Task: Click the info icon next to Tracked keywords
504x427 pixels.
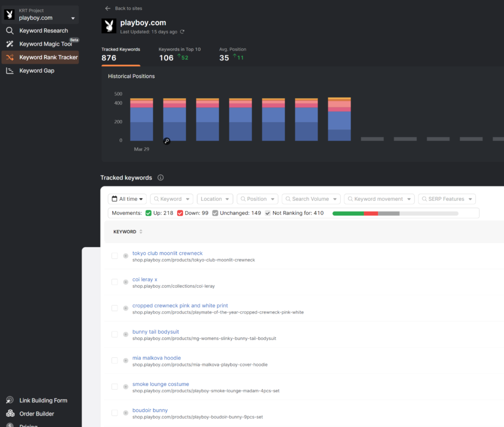Action: (160, 178)
